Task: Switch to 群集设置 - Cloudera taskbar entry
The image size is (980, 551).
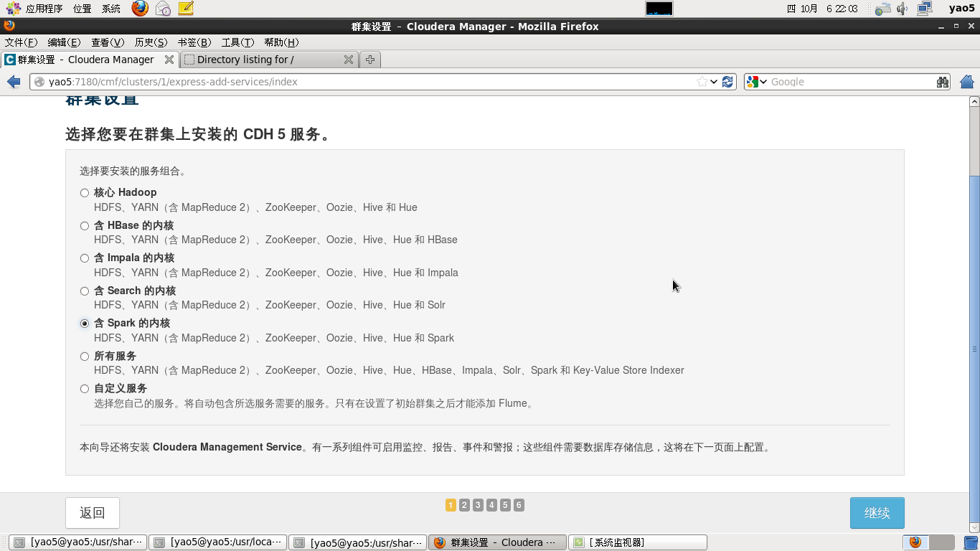Action: click(x=498, y=542)
